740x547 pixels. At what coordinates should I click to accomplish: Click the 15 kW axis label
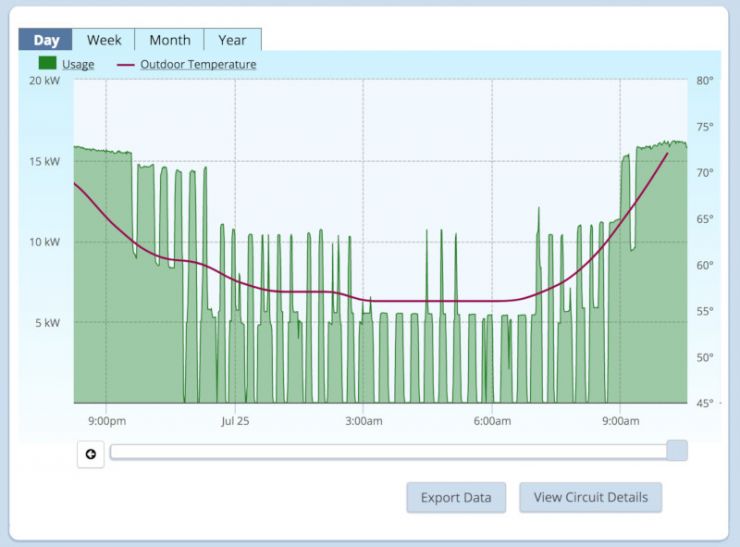45,162
